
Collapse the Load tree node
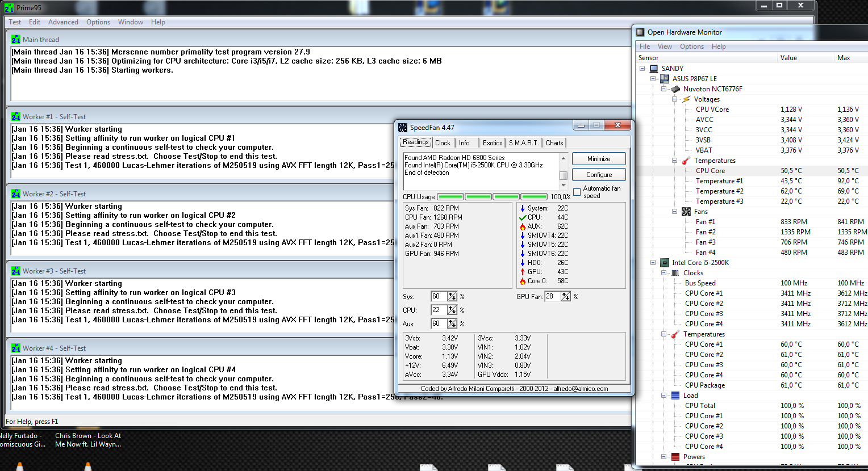(x=663, y=395)
